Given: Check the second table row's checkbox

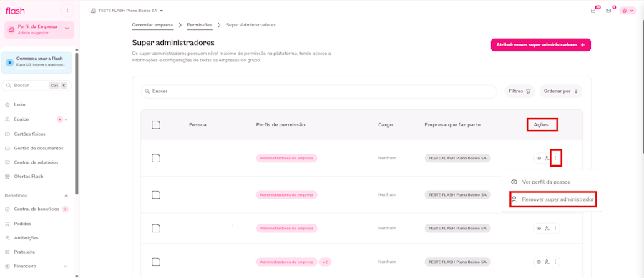Looking at the screenshot, I should [156, 195].
